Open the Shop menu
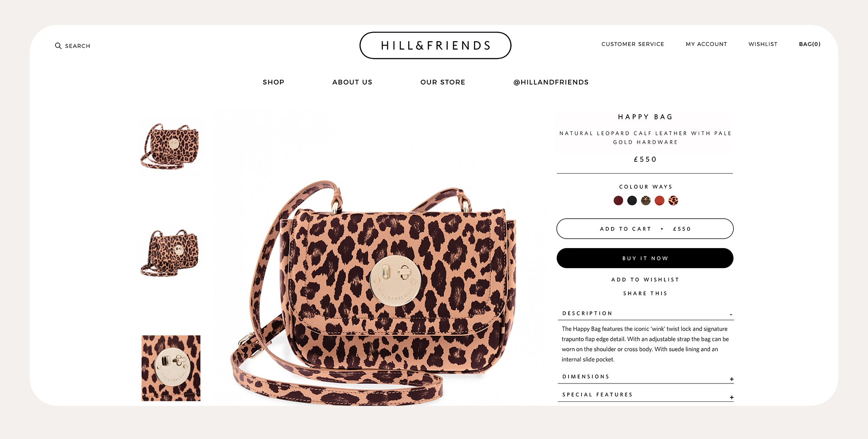Image resolution: width=868 pixels, height=439 pixels. tap(273, 82)
